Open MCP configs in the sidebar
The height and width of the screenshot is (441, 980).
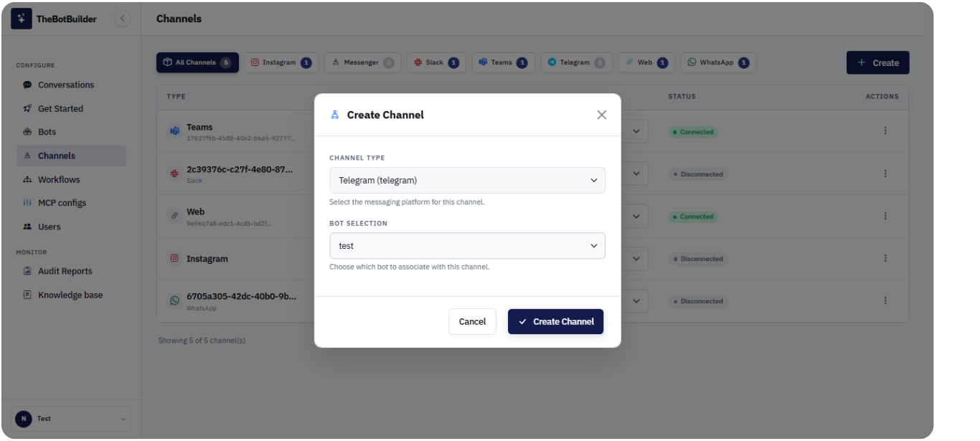71,203
